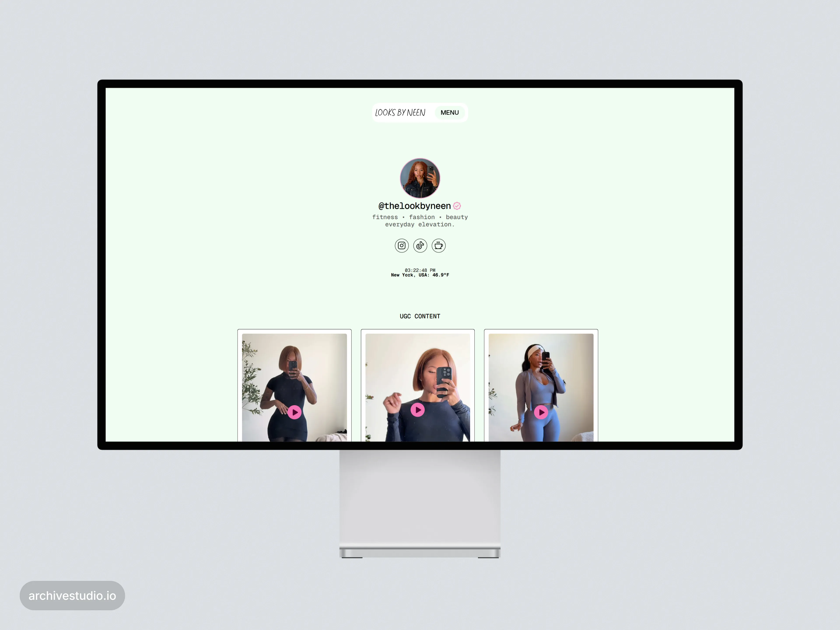Open the Instagram profile icon
Screen dimensions: 840x630
coord(401,246)
